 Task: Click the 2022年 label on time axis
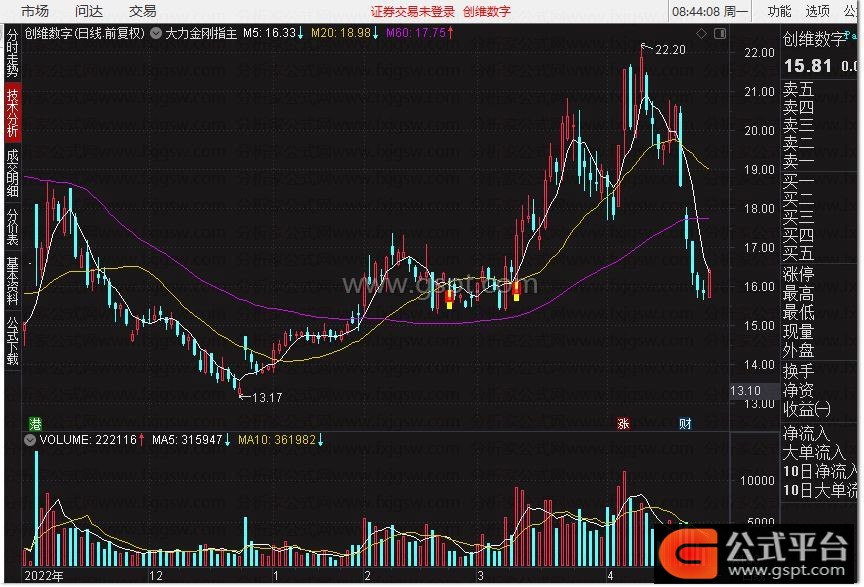[44, 576]
